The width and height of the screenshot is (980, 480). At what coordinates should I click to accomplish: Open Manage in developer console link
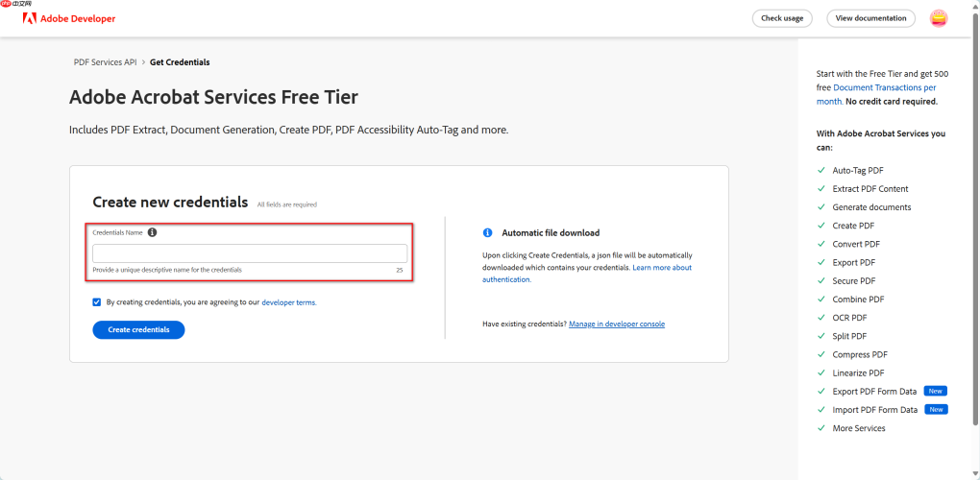click(x=617, y=324)
